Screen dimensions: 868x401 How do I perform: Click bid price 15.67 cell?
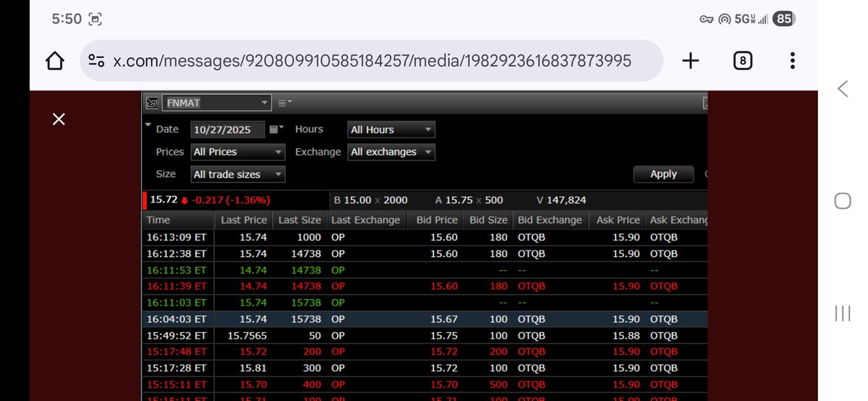443,318
